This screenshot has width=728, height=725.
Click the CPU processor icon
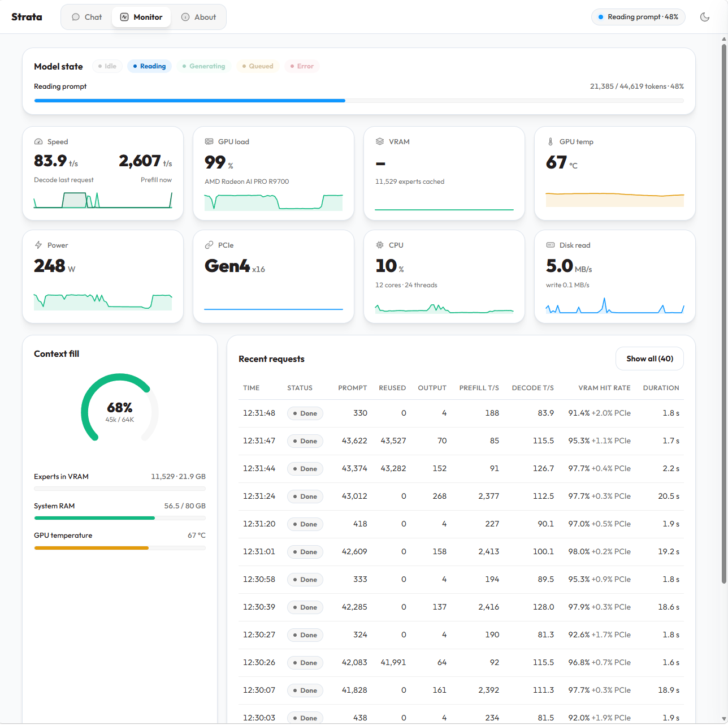point(380,245)
